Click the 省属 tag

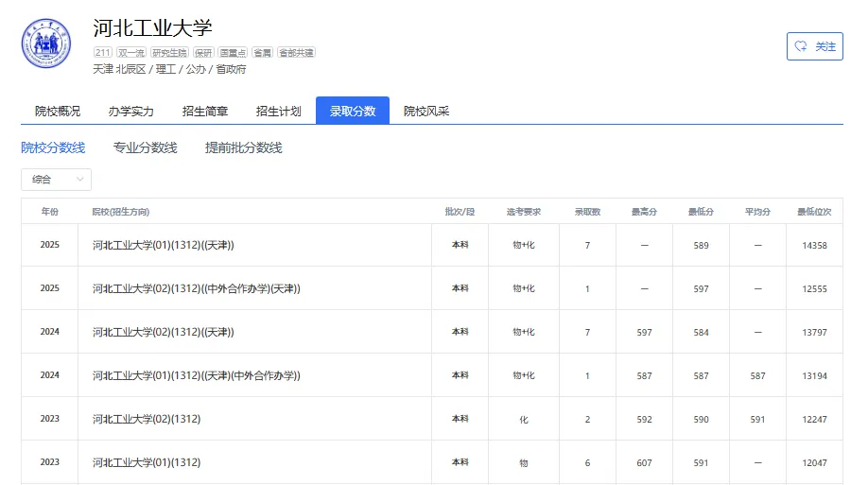coord(263,53)
